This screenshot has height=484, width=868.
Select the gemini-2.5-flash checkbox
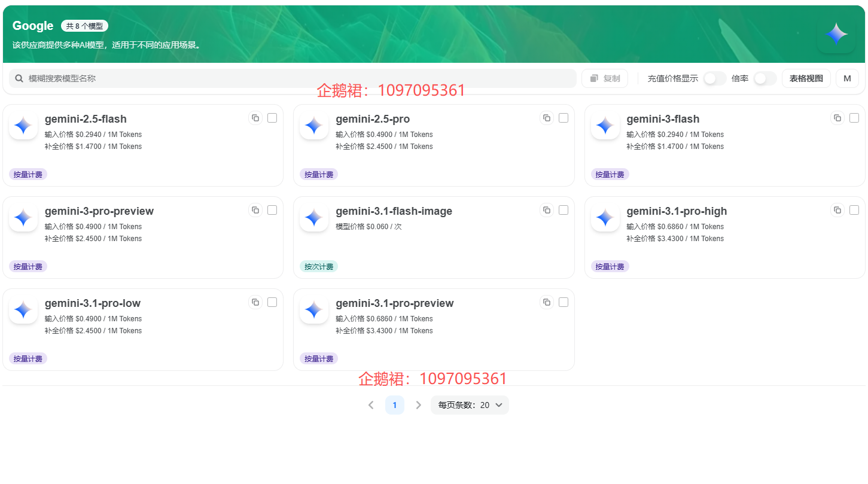[x=272, y=118]
